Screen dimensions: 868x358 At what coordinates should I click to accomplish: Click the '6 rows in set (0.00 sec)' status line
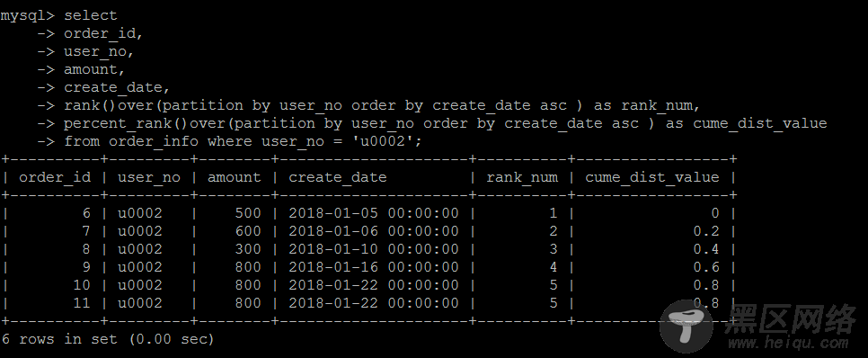(x=108, y=339)
